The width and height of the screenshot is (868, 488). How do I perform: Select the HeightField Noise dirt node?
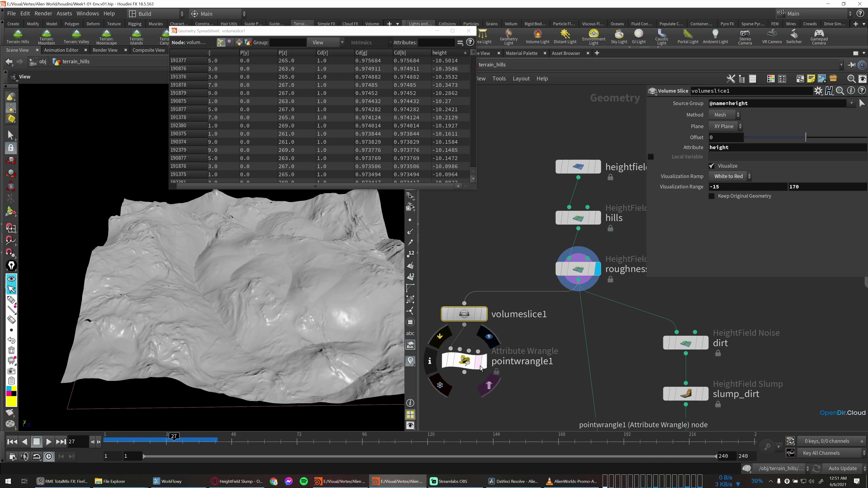[x=686, y=343]
